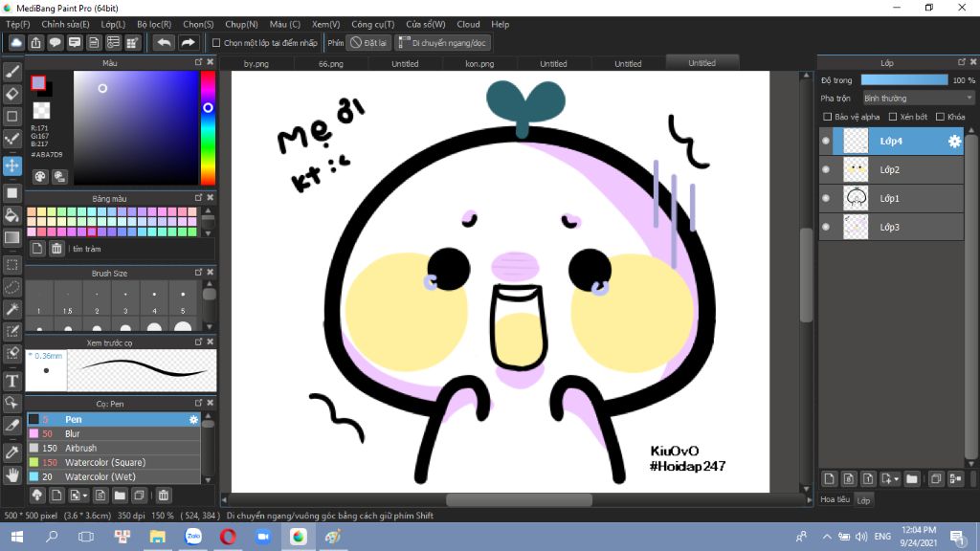
Task: Delete color from palette with trash icon
Action: pos(56,249)
